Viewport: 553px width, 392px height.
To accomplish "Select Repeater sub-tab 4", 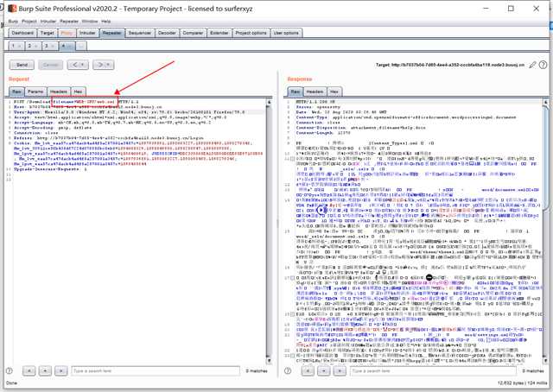I will coord(67,46).
